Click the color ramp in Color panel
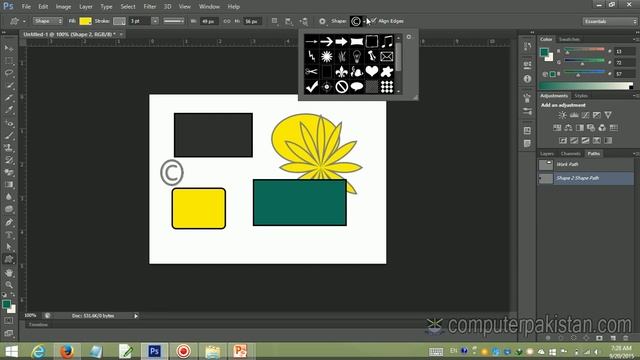640x360 pixels. 586,86
